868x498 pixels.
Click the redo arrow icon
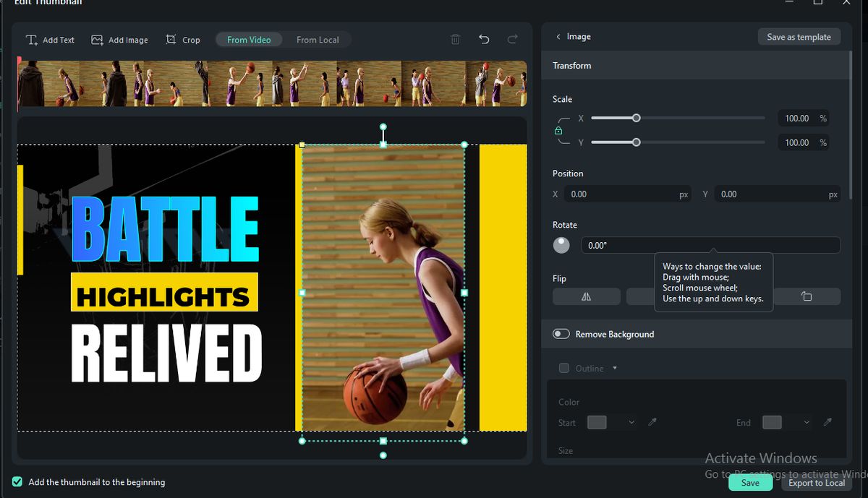click(x=512, y=40)
